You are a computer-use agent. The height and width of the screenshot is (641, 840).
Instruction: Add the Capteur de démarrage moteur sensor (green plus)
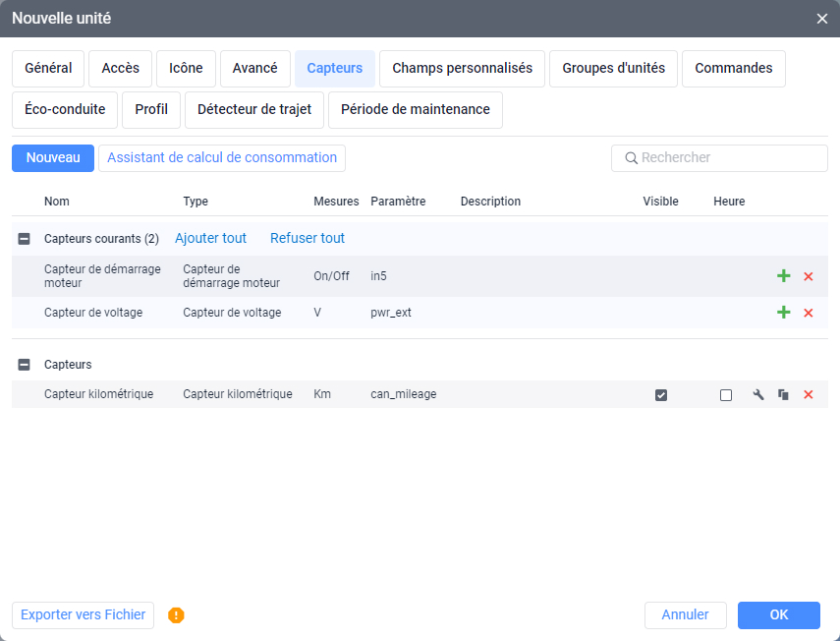[x=783, y=276]
